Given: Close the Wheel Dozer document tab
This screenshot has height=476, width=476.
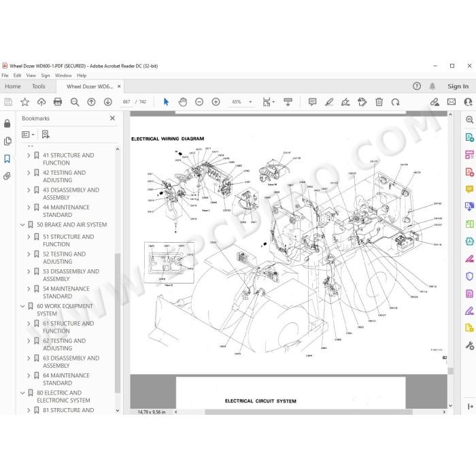Looking at the screenshot, I should [119, 86].
